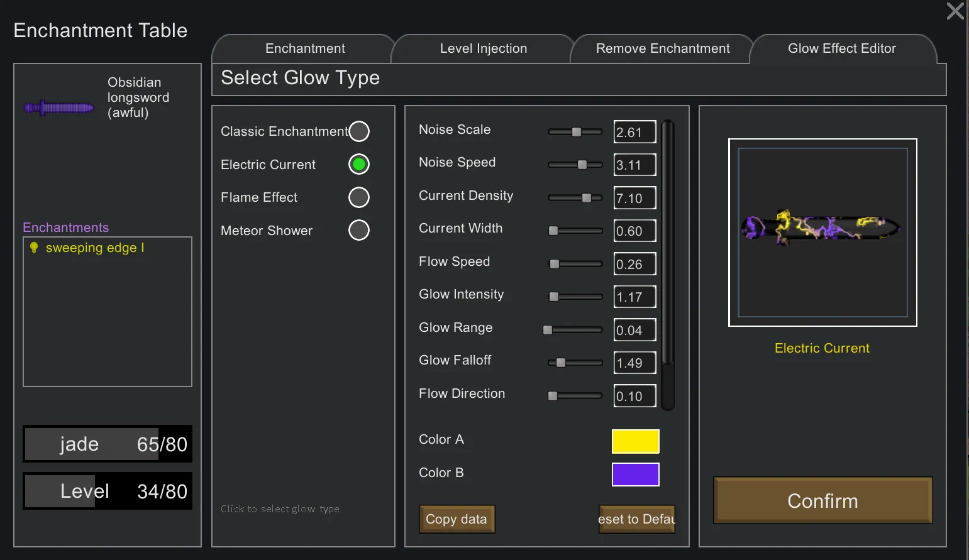This screenshot has height=560, width=969.
Task: Close the Enchantment Table window
Action: coord(955,11)
